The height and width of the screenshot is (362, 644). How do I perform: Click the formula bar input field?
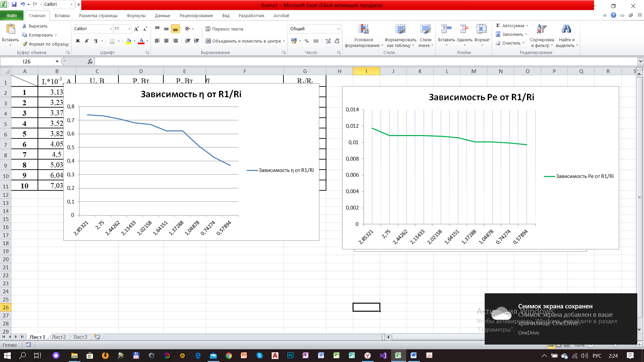tap(366, 61)
